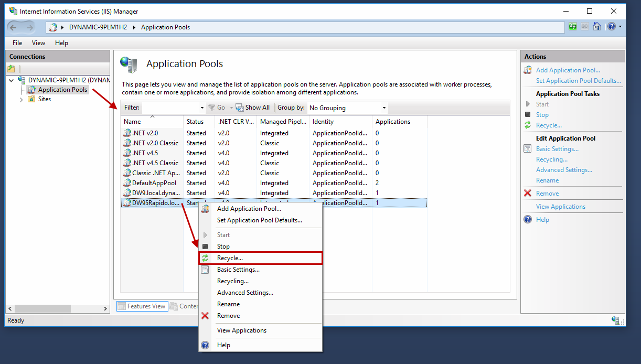Open the Filter combo box dropdown
Viewport: 641px width, 364px height.
pos(201,108)
